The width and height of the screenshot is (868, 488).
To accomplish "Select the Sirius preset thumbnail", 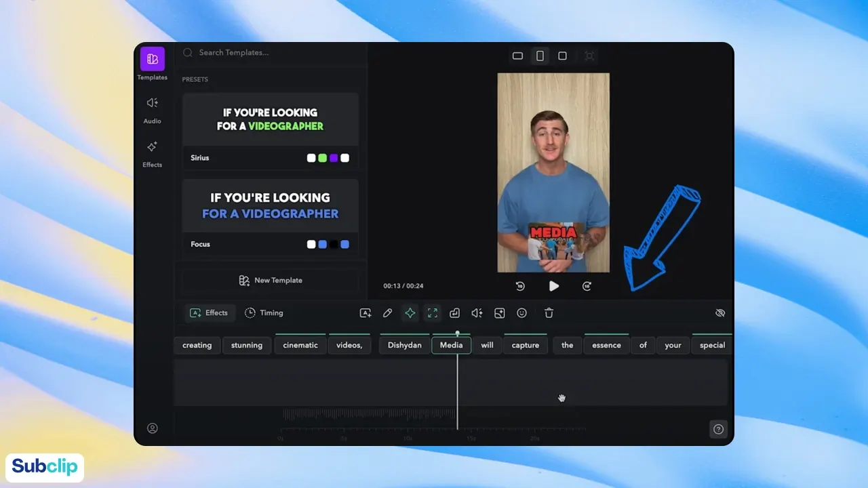I will (271, 120).
